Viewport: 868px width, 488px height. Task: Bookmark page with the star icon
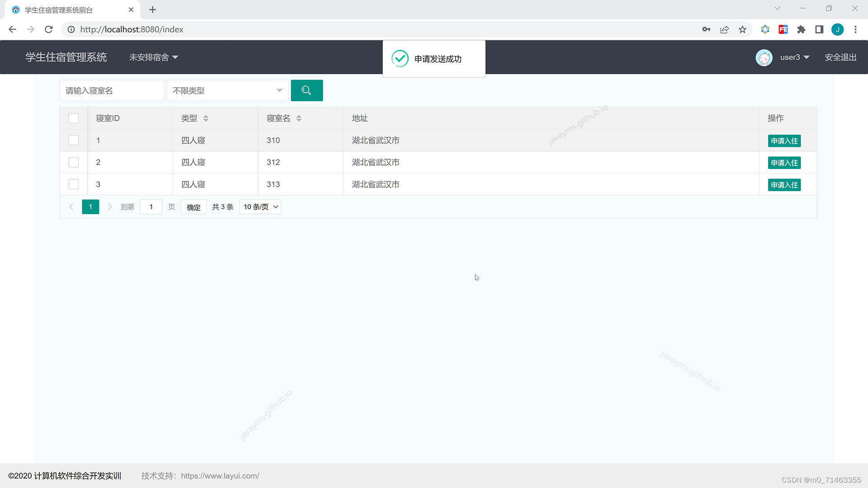point(742,29)
